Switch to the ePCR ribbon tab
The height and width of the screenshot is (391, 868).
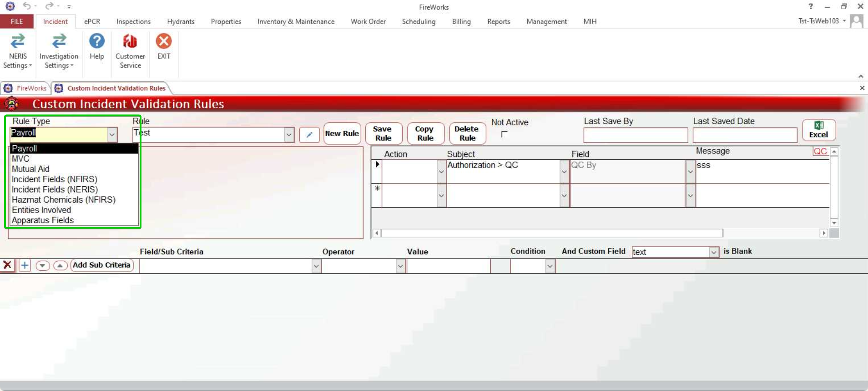coord(92,21)
